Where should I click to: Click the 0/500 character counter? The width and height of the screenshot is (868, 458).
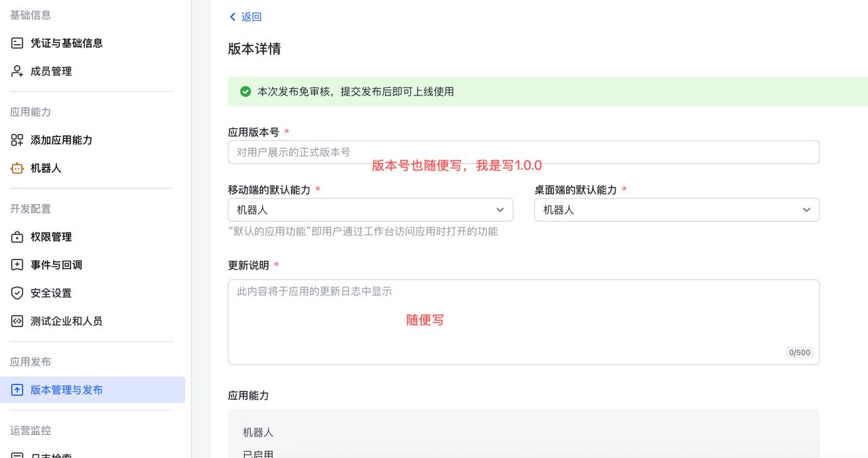[799, 352]
